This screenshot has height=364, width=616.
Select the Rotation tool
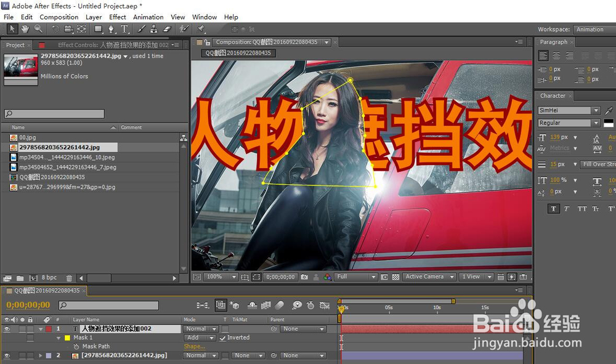tap(55, 29)
